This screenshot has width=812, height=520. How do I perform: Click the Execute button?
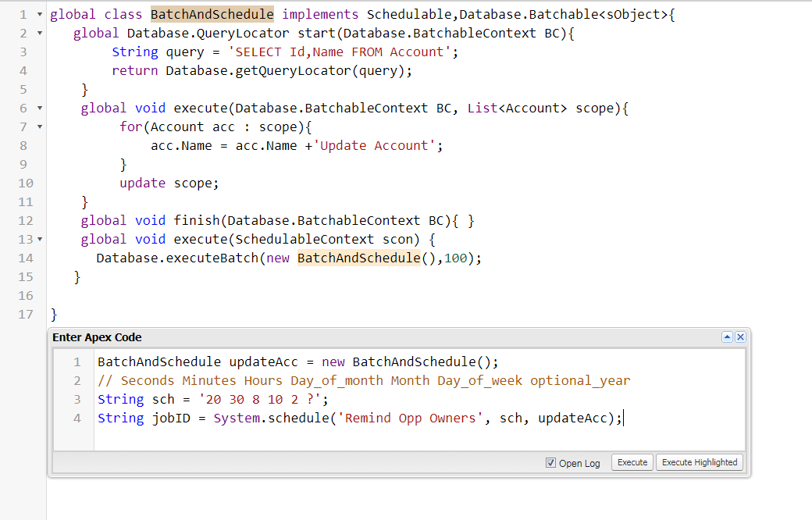coord(632,461)
